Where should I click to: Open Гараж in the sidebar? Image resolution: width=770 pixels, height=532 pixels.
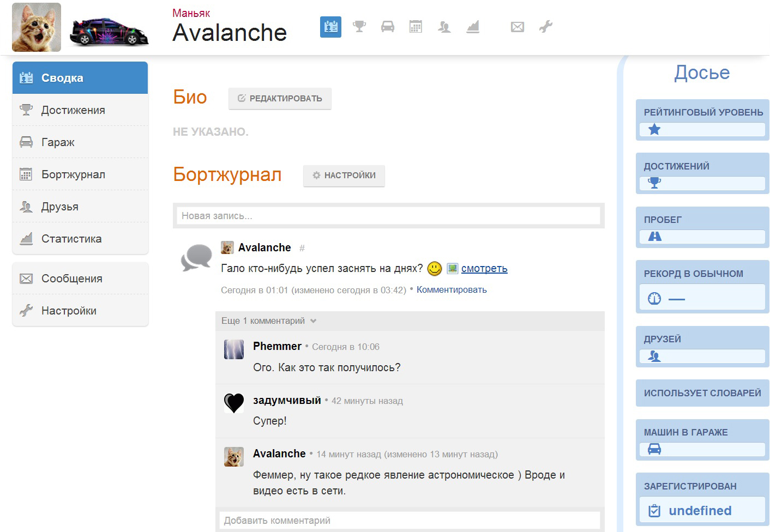point(80,142)
